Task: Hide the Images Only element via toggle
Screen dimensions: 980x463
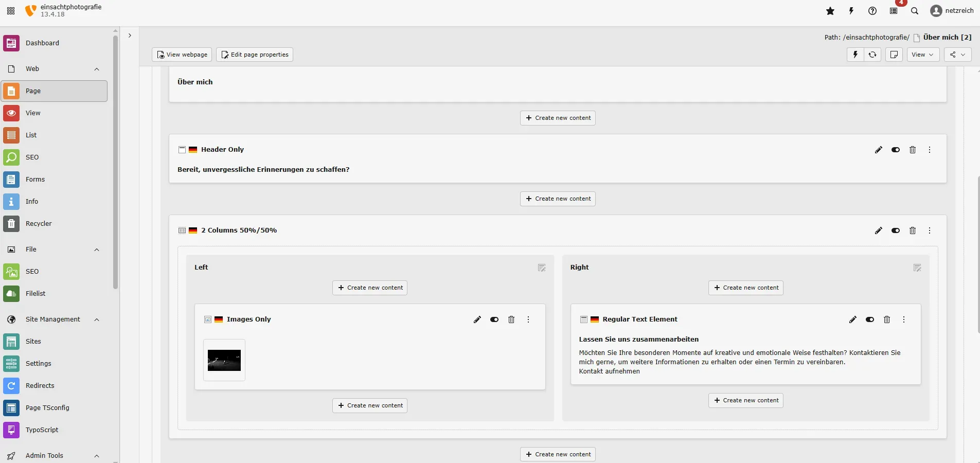Action: click(x=494, y=319)
